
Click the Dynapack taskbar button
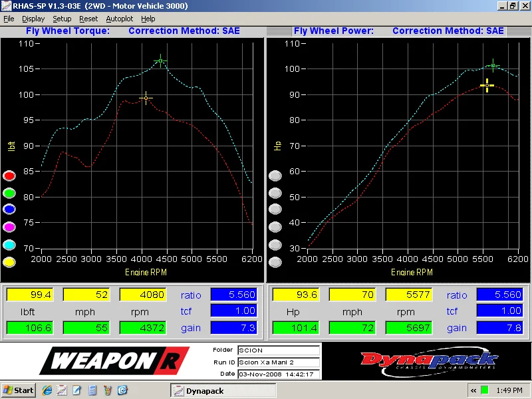click(x=223, y=391)
